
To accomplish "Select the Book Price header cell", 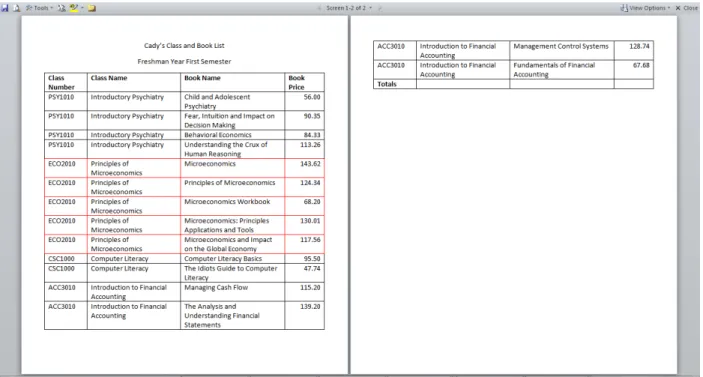I will click(304, 82).
